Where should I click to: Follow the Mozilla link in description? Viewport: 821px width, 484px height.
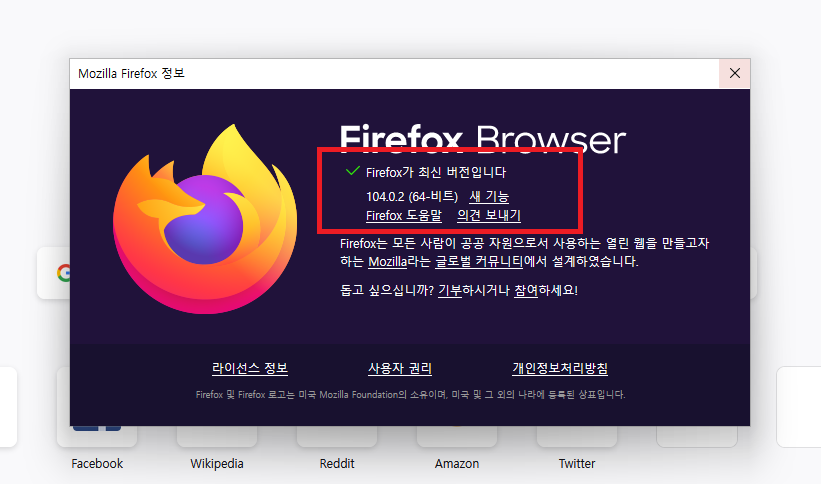pos(387,261)
